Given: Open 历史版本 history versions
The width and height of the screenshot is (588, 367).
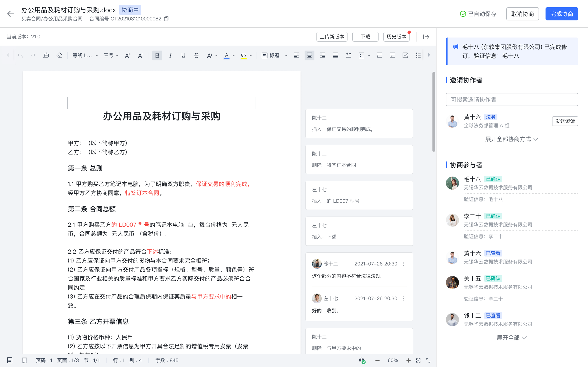Looking at the screenshot, I should pos(396,37).
